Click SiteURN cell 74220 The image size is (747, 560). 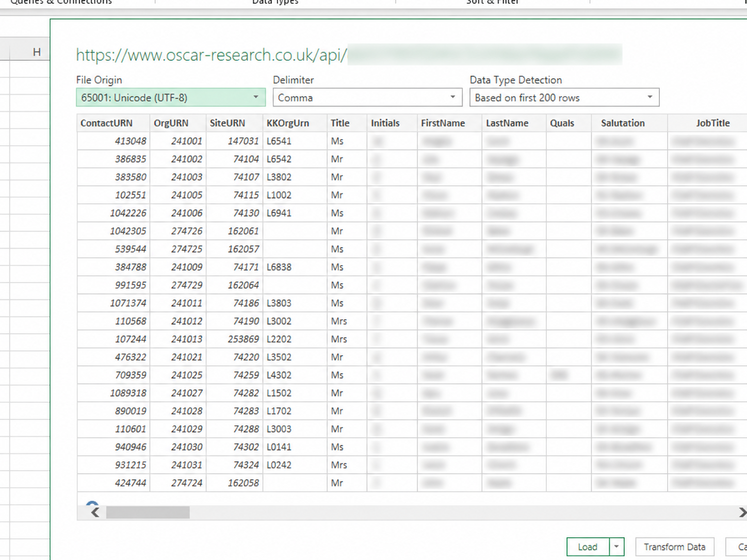[235, 357]
